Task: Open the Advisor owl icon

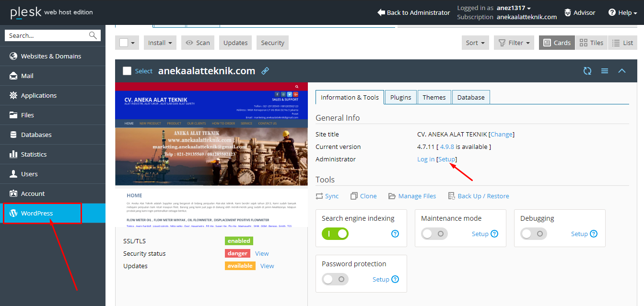Action: 567,12
